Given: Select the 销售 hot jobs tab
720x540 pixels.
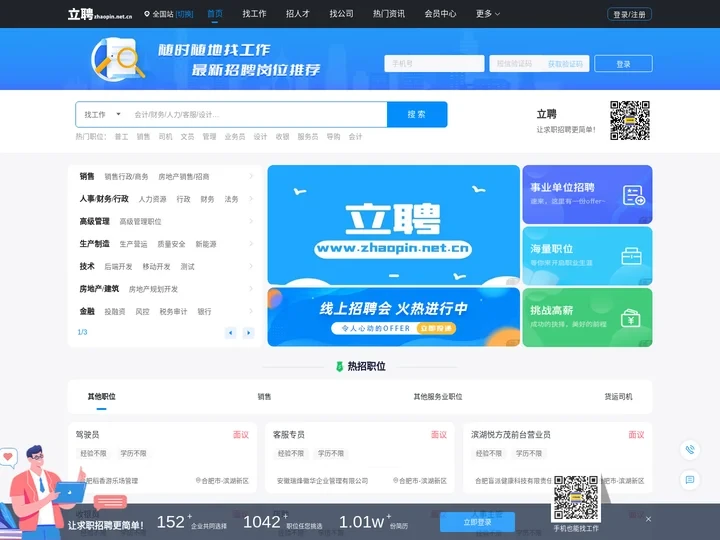Looking at the screenshot, I should (x=264, y=396).
